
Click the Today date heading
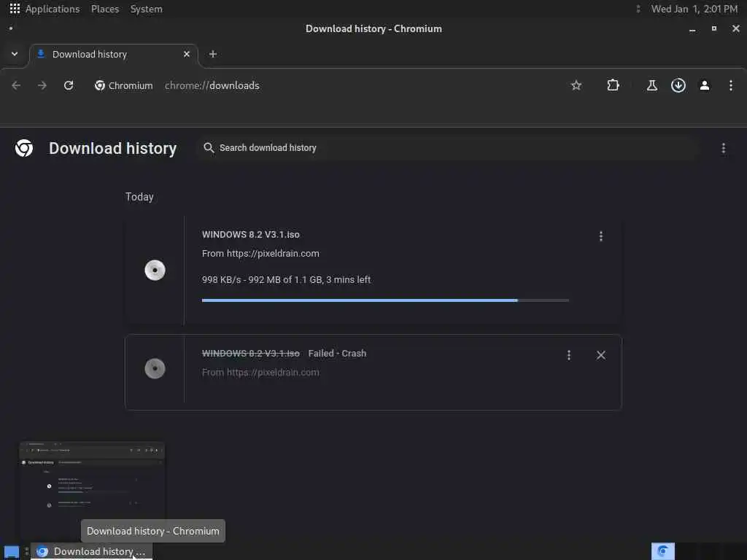point(139,197)
